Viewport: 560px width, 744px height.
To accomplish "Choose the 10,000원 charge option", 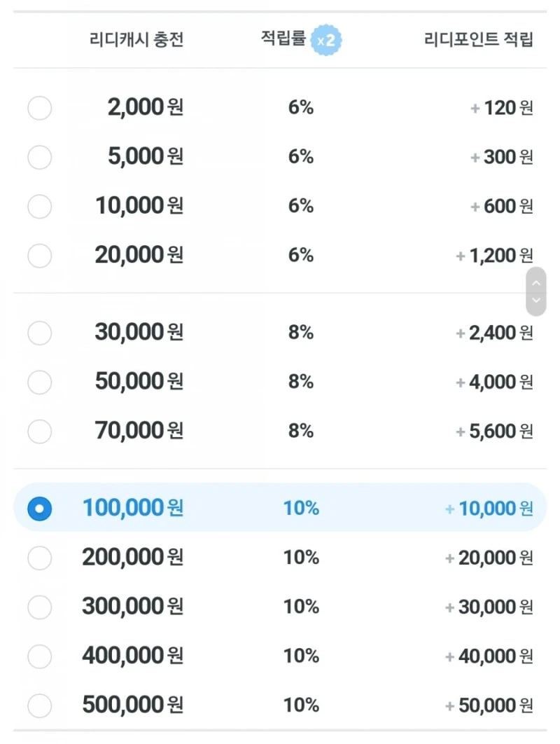I will (x=39, y=207).
